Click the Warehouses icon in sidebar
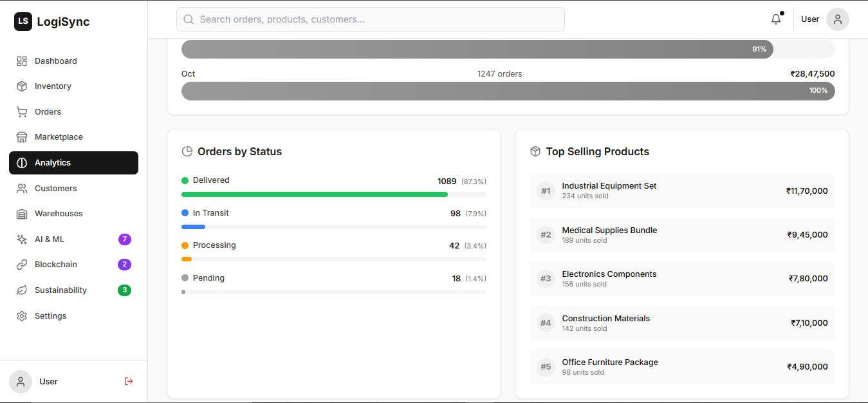 (22, 214)
